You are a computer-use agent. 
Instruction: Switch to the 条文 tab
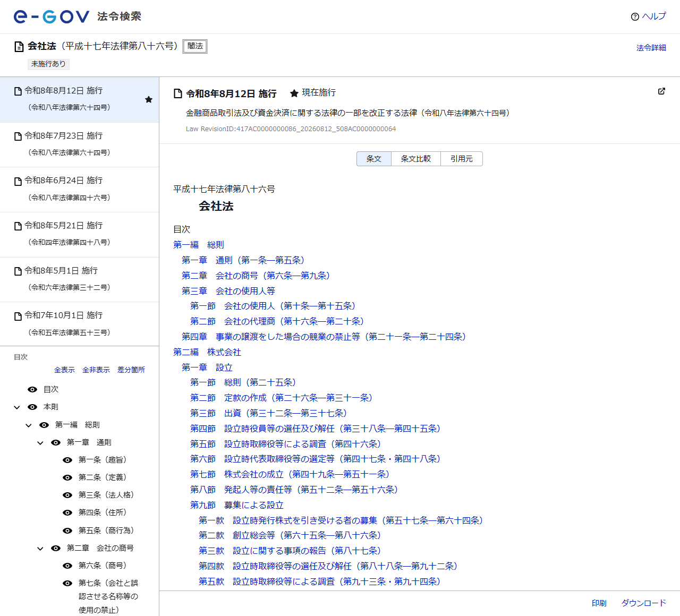374,159
